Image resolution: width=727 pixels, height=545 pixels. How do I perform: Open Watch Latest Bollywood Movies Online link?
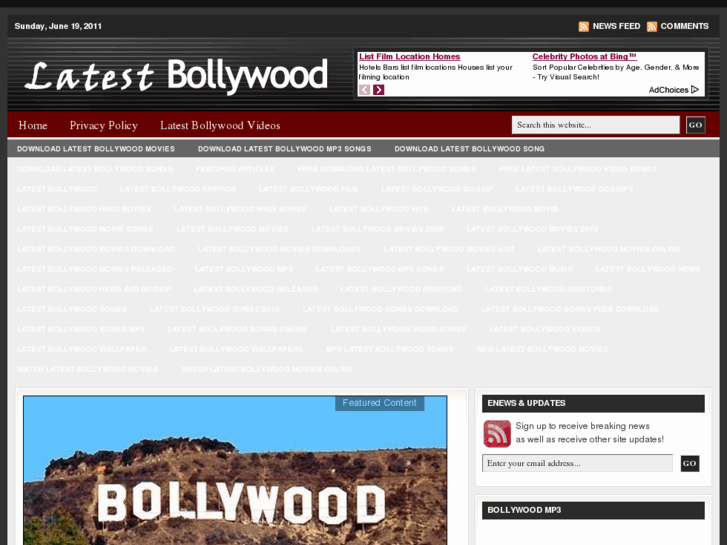point(267,369)
